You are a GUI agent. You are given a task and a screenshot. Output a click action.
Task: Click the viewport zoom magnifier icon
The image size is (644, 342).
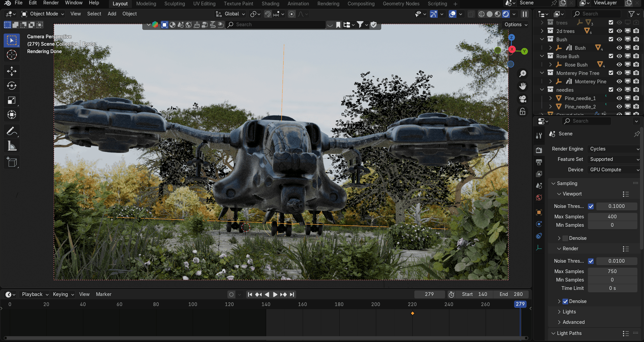(x=523, y=74)
